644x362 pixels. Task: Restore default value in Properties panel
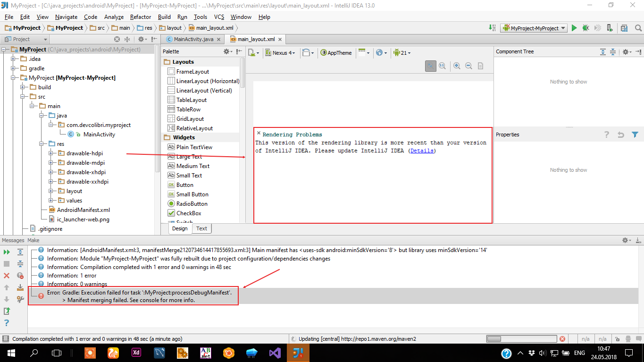621,135
